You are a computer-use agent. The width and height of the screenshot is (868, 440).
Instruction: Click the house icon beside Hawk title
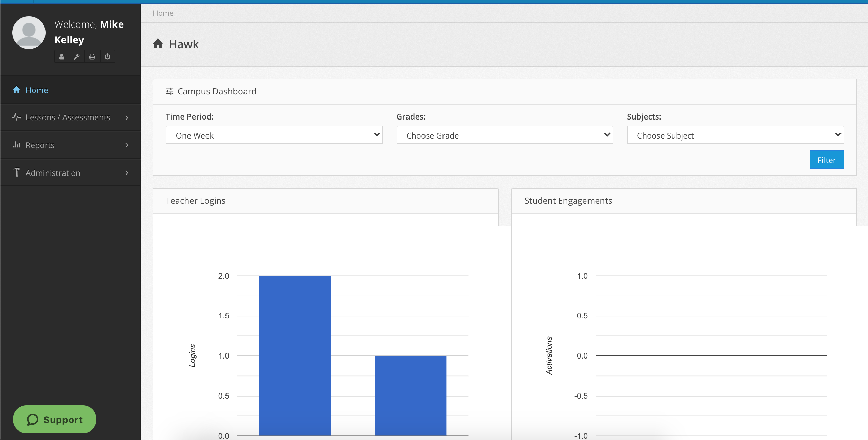click(158, 44)
